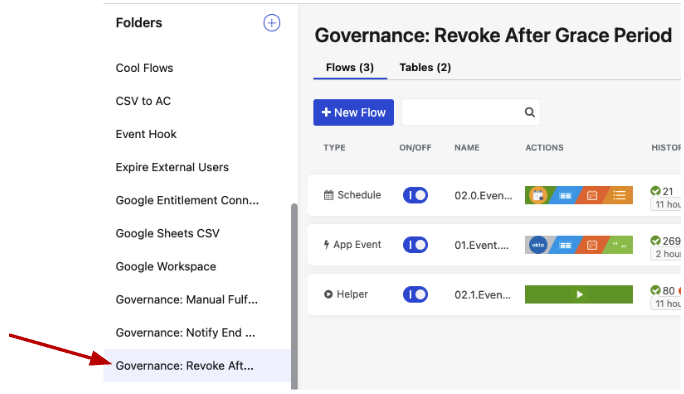Click red calendar icon in 01.Event flow actions
The image size is (684, 394).
592,245
